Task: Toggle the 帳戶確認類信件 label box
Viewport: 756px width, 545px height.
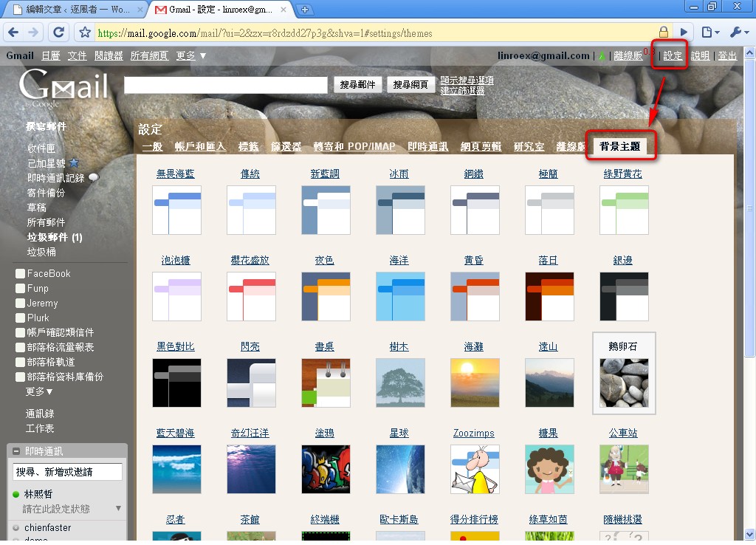Action: 20,332
